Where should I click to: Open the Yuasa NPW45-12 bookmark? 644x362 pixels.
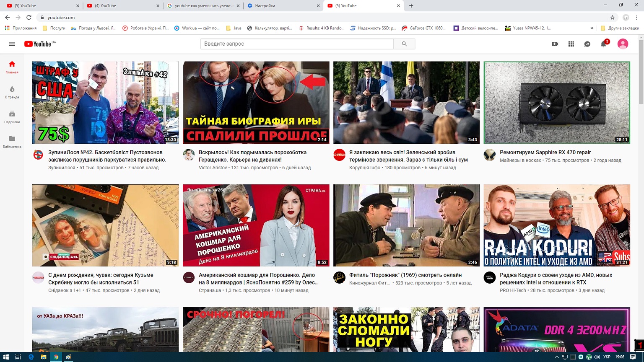528,28
